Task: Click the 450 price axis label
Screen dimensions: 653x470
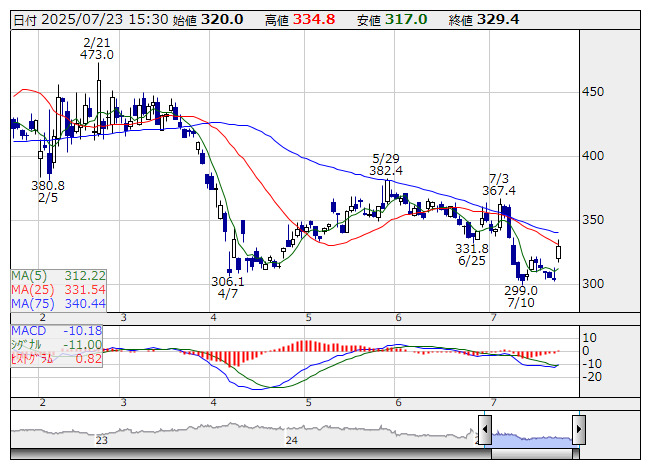Action: (593, 92)
